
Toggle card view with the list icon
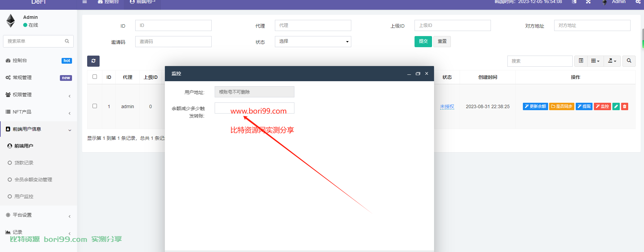tap(581, 61)
